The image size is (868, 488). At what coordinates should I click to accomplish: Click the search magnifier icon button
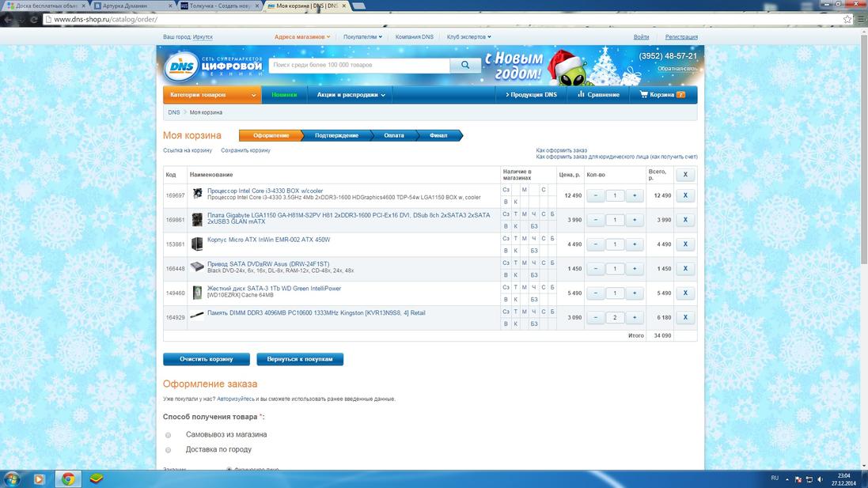click(465, 66)
